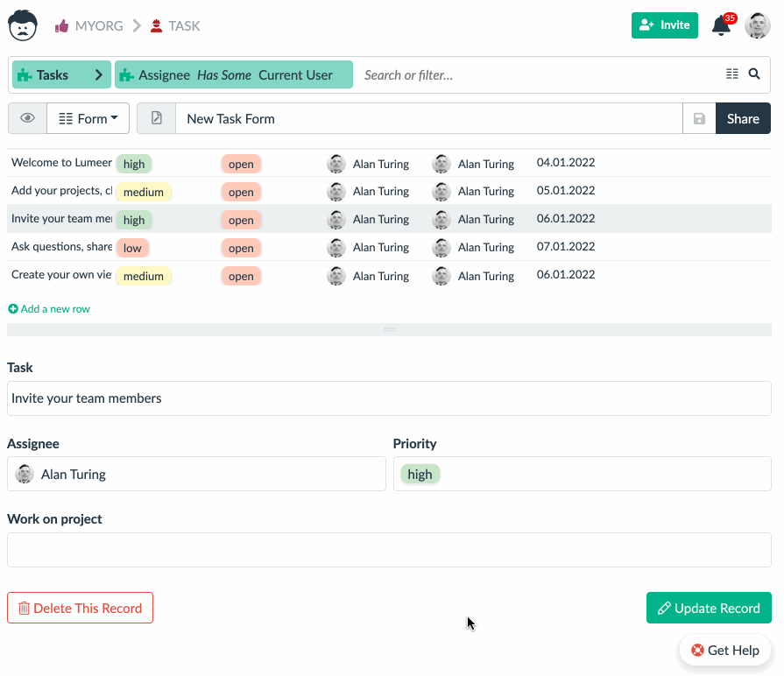This screenshot has height=676, width=784.
Task: Open notifications bell with 35 badge
Action: pos(723,25)
